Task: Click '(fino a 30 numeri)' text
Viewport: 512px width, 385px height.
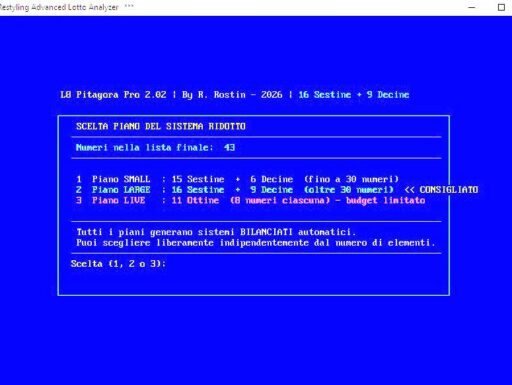Action: (x=351, y=179)
